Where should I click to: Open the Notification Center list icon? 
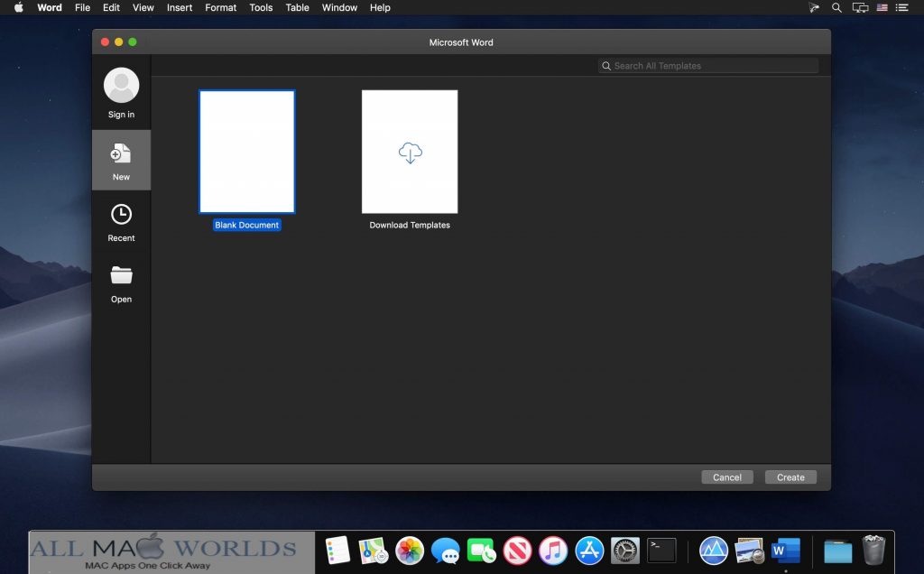pos(902,7)
